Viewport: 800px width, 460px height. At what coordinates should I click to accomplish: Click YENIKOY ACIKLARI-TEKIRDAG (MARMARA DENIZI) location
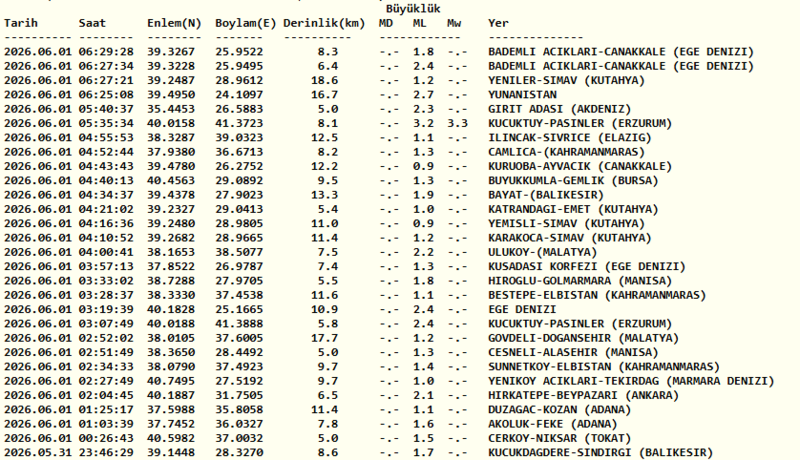(631, 381)
